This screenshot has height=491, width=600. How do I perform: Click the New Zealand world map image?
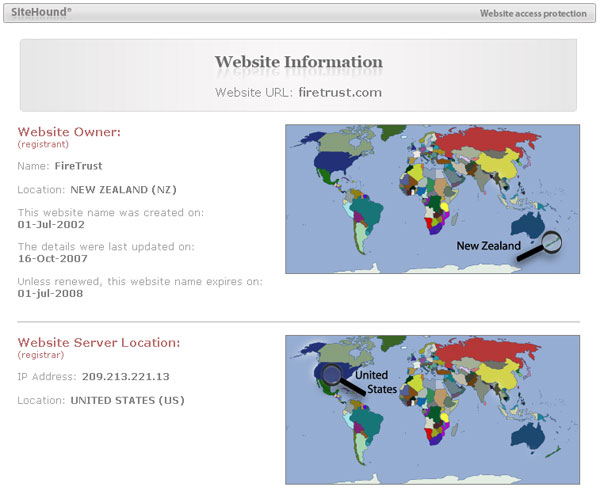[432, 199]
